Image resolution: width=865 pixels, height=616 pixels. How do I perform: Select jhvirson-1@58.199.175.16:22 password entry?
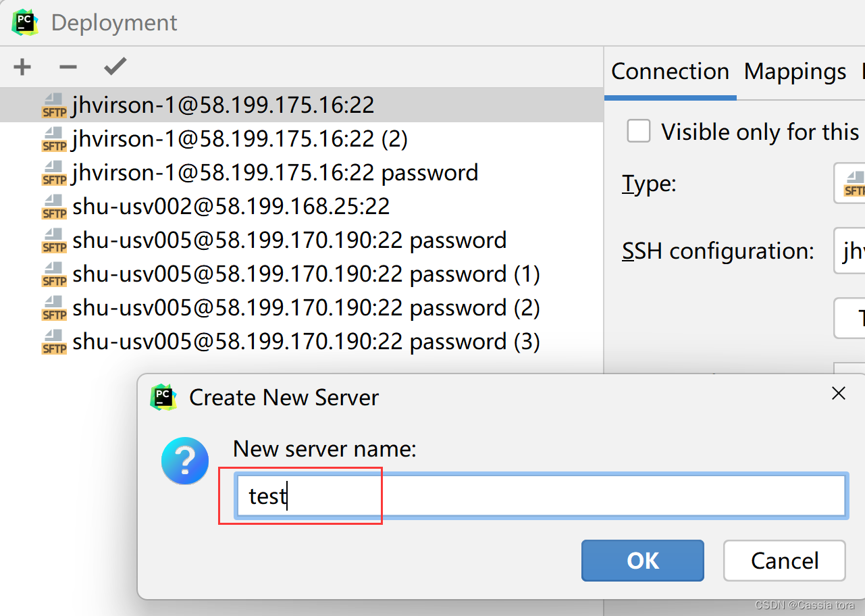tap(302, 173)
